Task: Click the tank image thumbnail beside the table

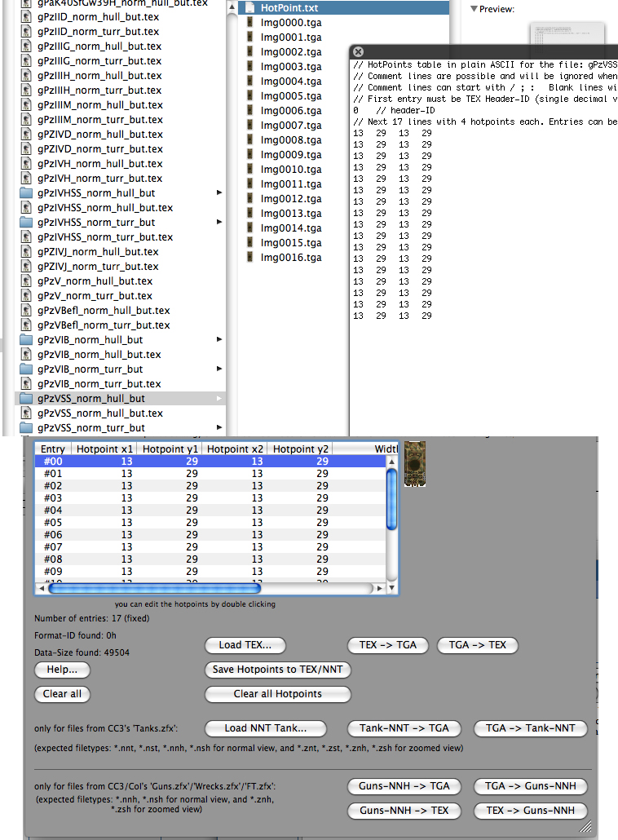Action: 414,464
